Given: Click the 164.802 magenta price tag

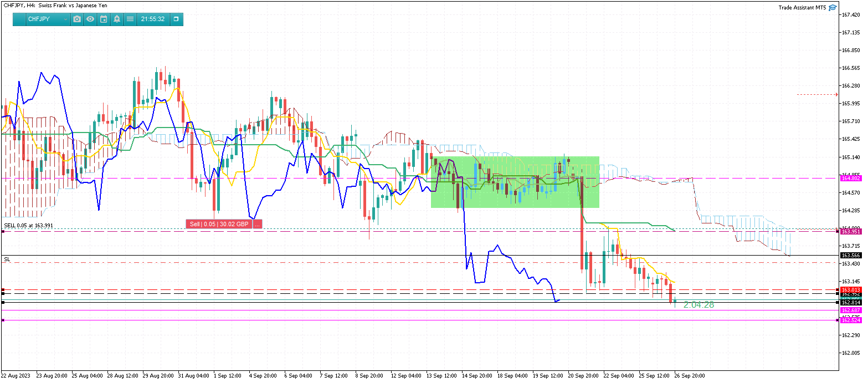Looking at the screenshot, I should 851,178.
